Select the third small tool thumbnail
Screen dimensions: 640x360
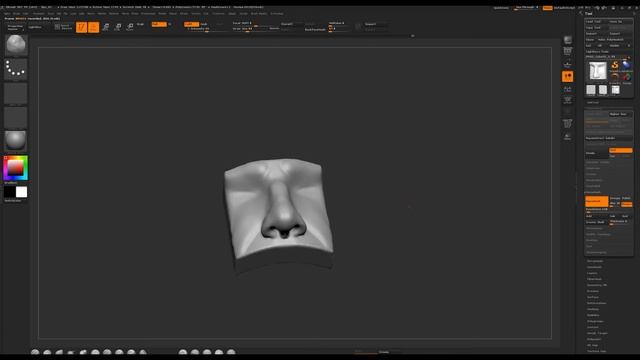[616, 90]
